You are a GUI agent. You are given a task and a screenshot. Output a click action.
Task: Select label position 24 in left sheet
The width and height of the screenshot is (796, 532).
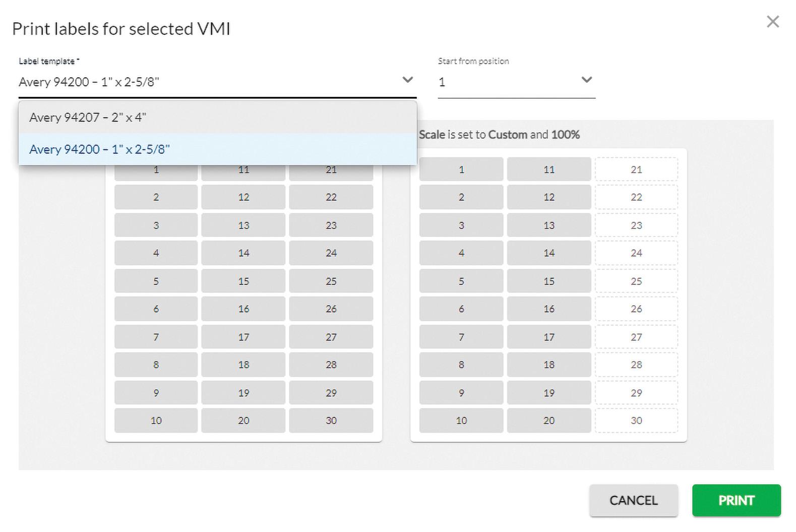(331, 253)
